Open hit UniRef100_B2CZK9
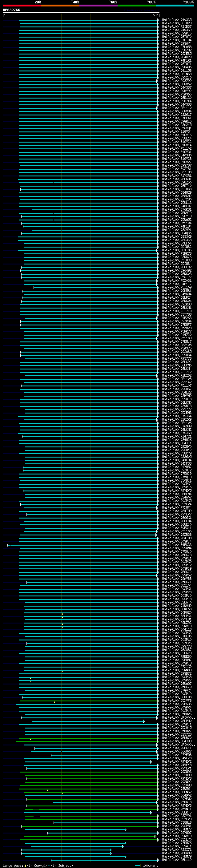197x868 pixels. click(176, 419)
